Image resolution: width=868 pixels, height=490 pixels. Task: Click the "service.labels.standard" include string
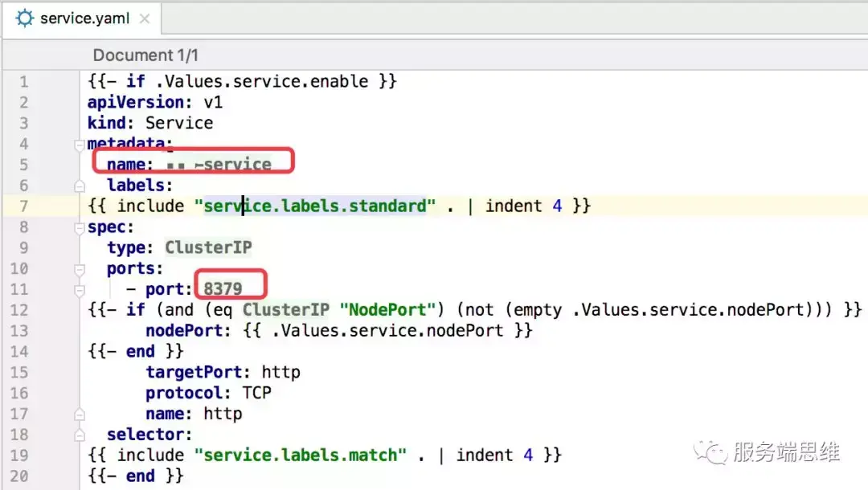[x=315, y=206]
